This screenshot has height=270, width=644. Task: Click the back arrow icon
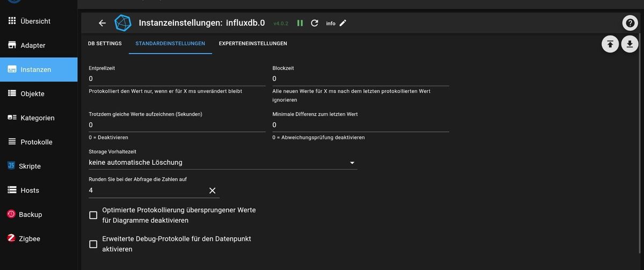(x=102, y=23)
